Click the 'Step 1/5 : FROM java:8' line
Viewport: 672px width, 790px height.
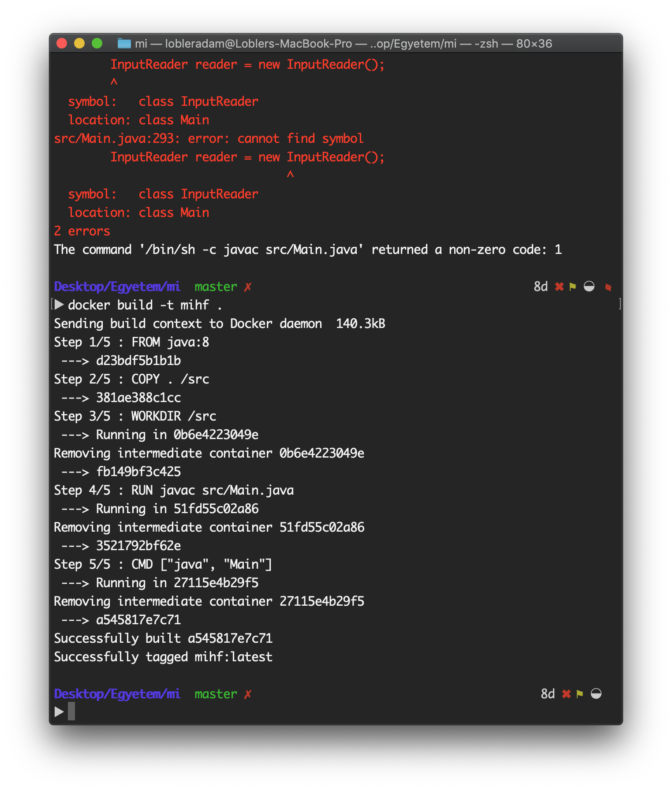[x=131, y=342]
